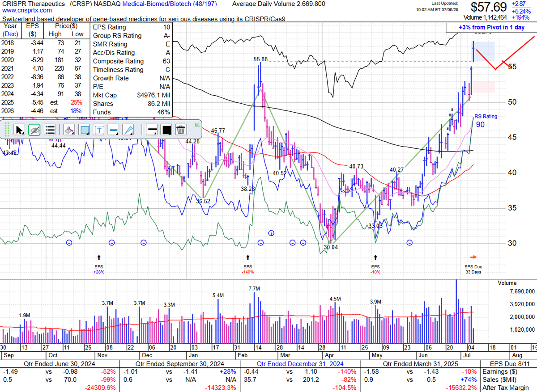
Task: Click the Composite Rating 63 row
Action: [132, 61]
